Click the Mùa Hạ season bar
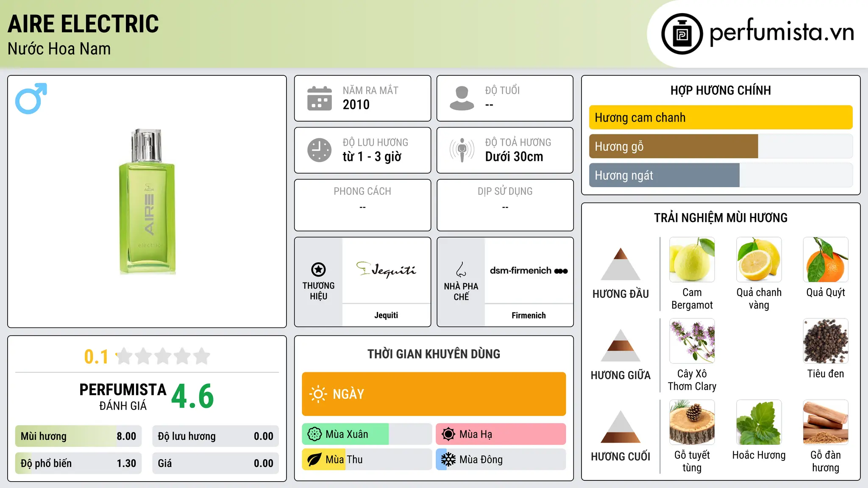 tap(501, 434)
